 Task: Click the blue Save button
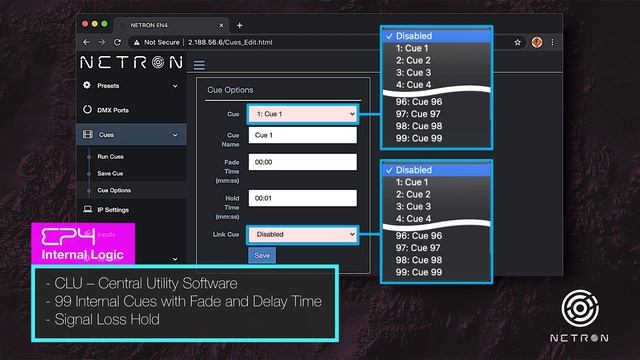tap(262, 256)
